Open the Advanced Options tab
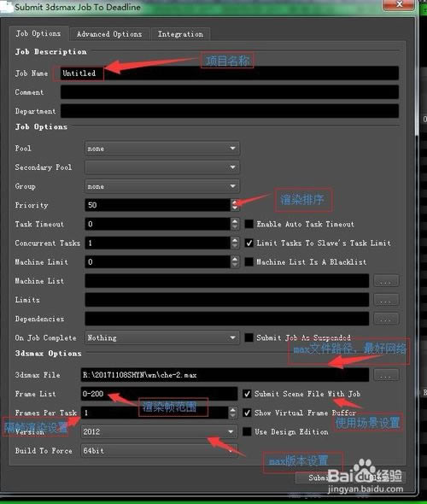This screenshot has width=427, height=504. (x=109, y=34)
